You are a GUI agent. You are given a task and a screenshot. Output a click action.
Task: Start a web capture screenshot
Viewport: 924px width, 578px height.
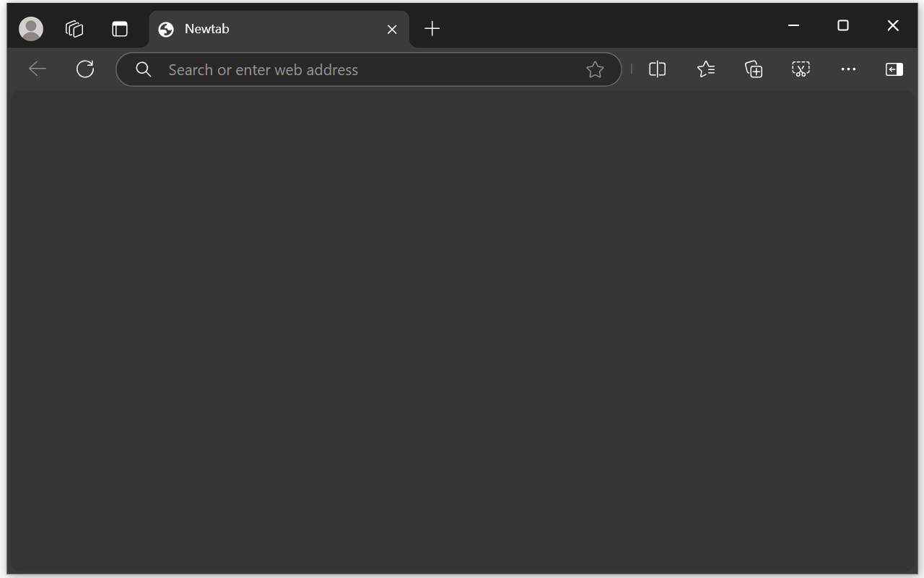[x=801, y=69]
